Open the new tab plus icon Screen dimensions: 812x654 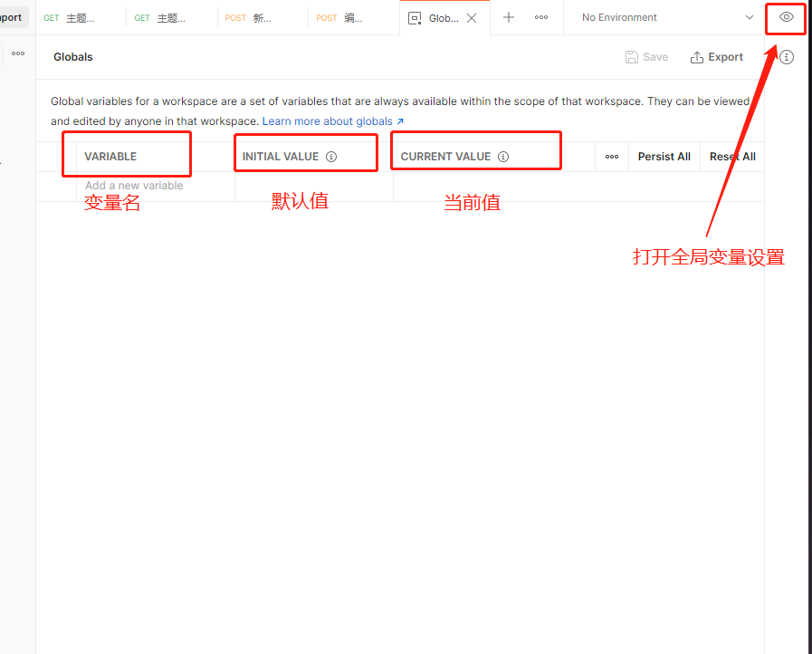coord(509,17)
